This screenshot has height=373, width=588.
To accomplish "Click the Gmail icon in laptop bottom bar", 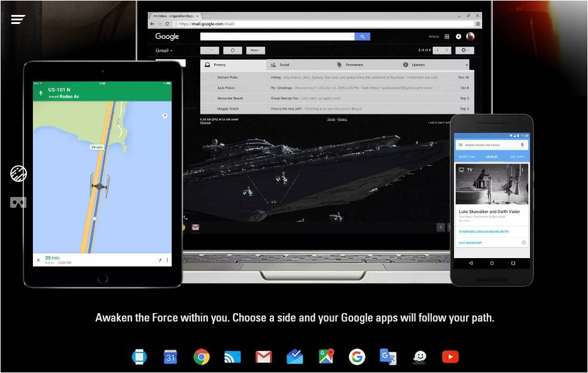I will pos(196,227).
